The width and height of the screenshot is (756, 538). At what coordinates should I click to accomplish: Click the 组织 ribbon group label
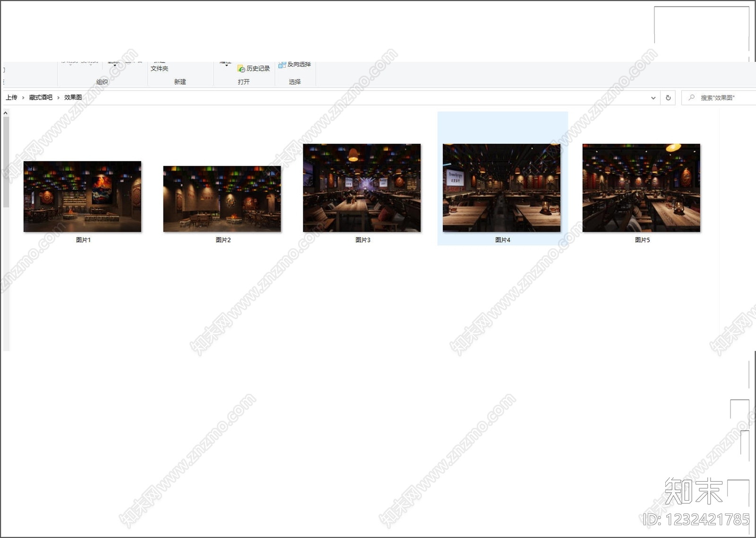[102, 82]
